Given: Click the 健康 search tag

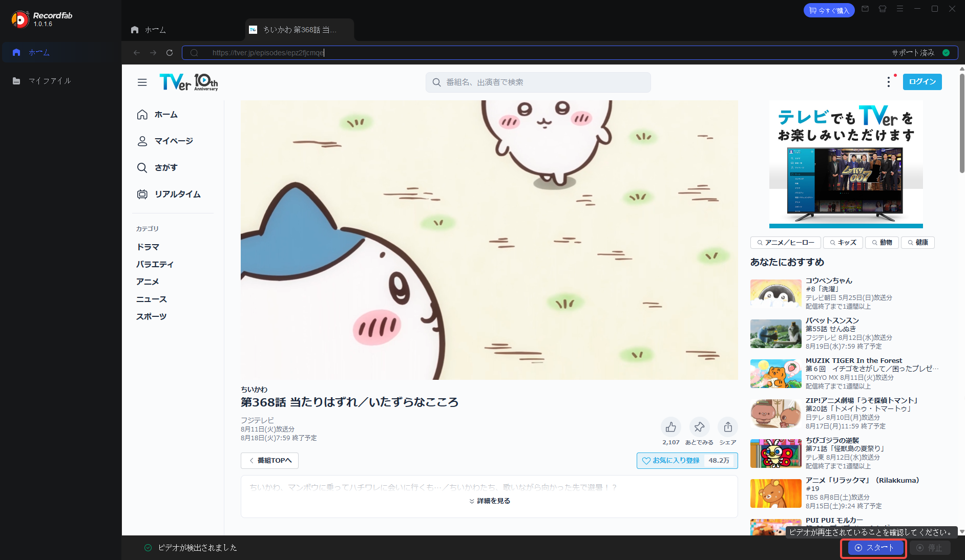Looking at the screenshot, I should click(x=918, y=243).
